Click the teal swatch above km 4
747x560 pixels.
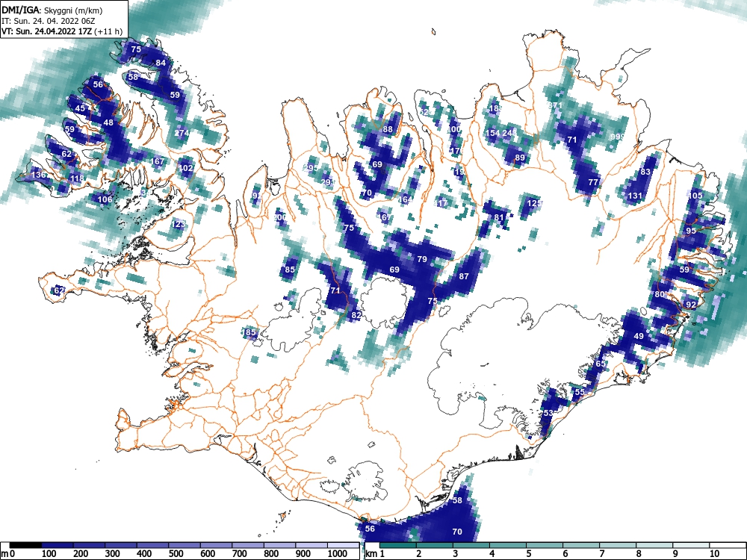pyautogui.click(x=508, y=545)
